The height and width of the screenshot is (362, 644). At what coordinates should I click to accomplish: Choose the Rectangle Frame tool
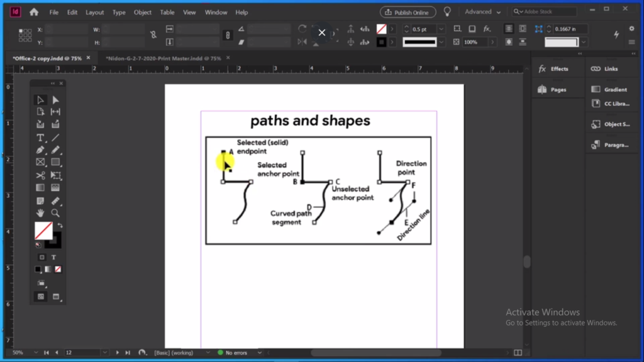40,163
